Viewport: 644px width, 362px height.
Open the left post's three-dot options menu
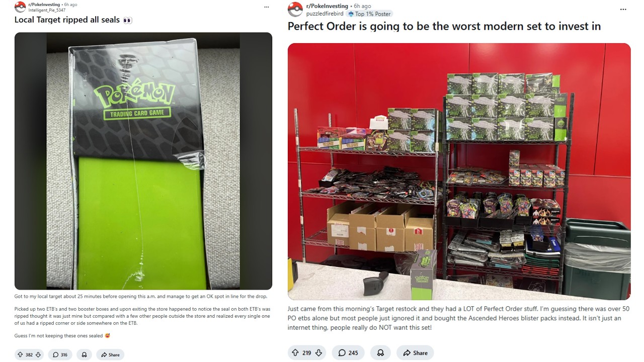tap(266, 7)
